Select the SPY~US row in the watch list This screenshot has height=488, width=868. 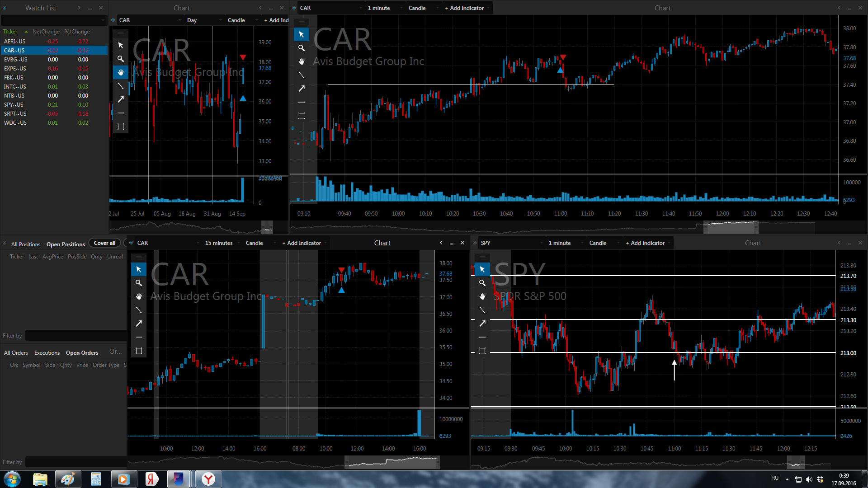click(x=54, y=105)
